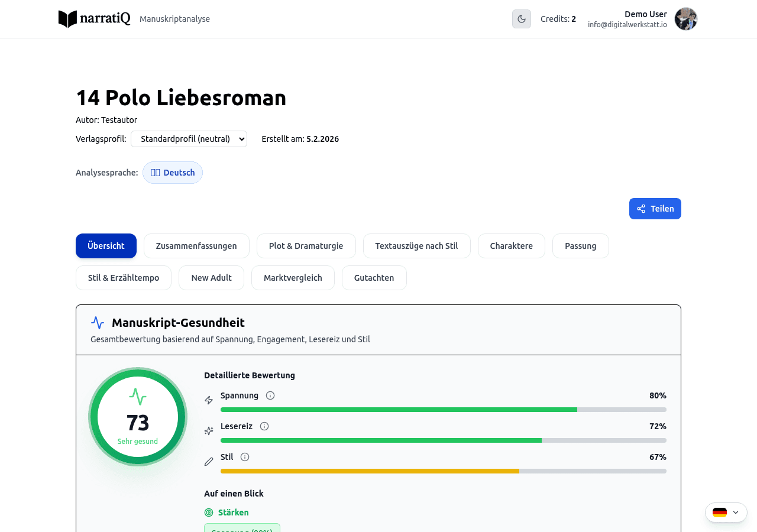
Task: Switch to the Plot & Dramaturgie tab
Action: click(x=306, y=246)
